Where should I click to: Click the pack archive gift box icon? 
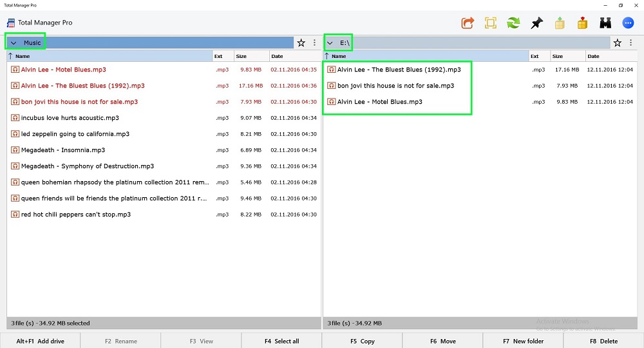pyautogui.click(x=582, y=23)
